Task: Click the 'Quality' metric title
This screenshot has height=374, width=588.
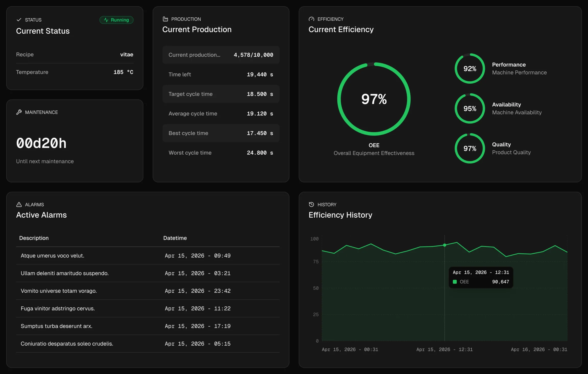Action: (x=501, y=144)
